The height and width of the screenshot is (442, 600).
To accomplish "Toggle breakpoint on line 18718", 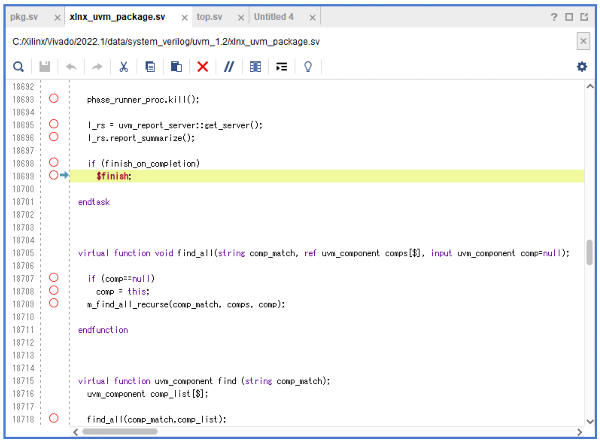I will 54,418.
